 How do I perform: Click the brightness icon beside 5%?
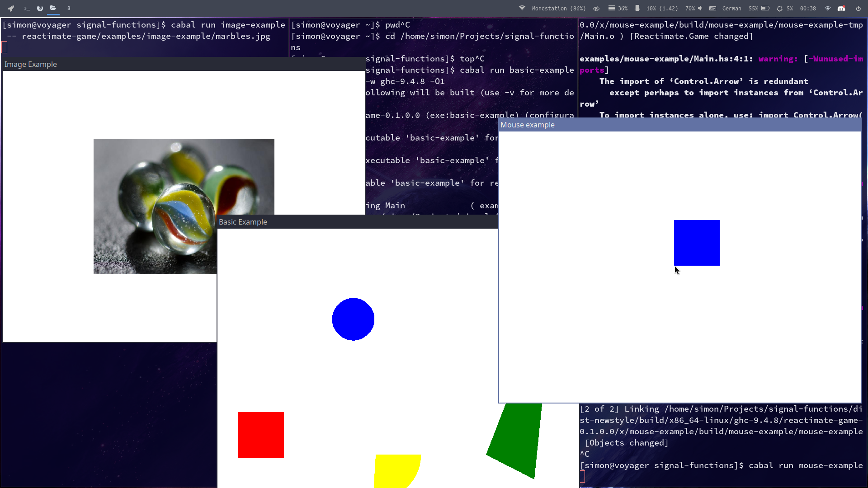(x=779, y=8)
